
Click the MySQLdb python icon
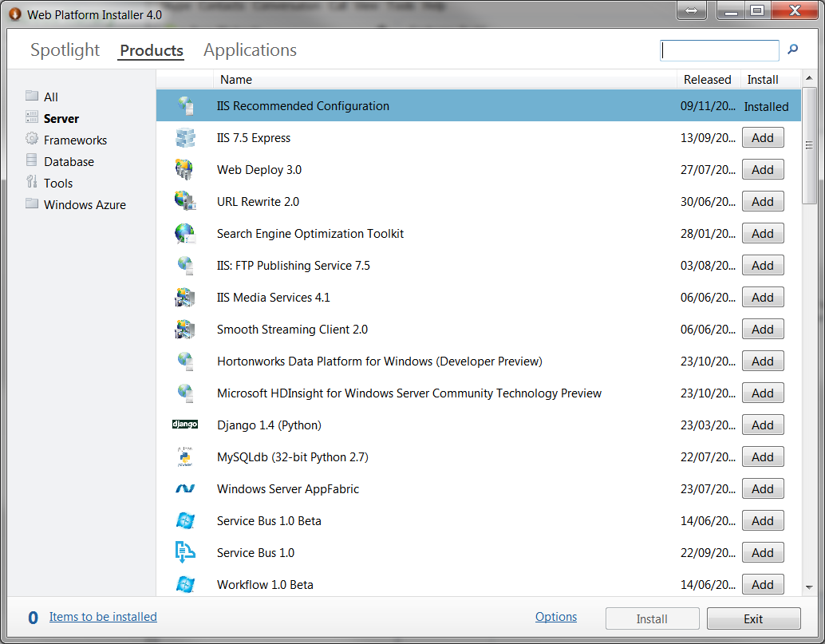(x=185, y=456)
